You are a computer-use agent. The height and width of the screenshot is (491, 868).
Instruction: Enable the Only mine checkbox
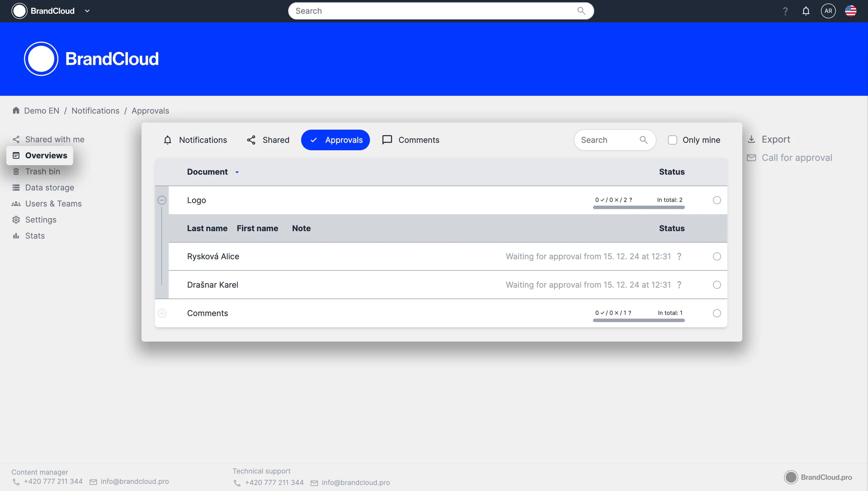click(672, 140)
